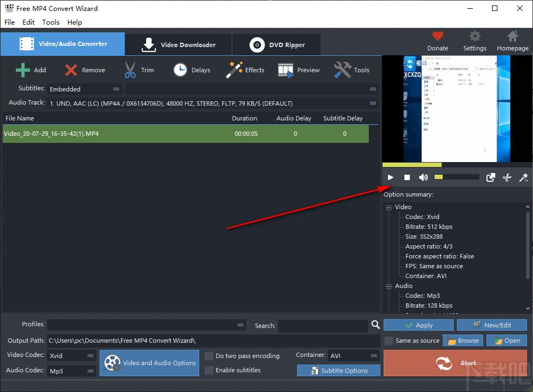Open the Audio Codec Mp3 dropdown
The height and width of the screenshot is (392, 533).
coord(72,371)
